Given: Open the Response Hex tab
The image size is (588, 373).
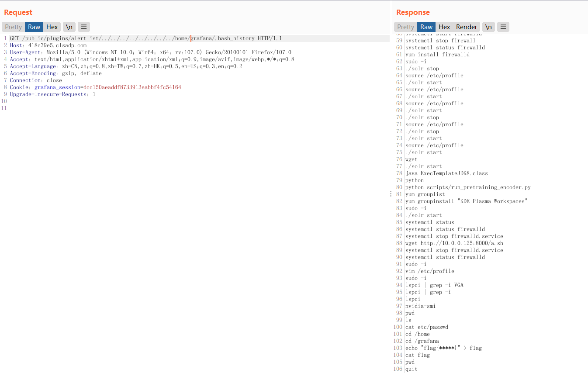Looking at the screenshot, I should (x=444, y=27).
